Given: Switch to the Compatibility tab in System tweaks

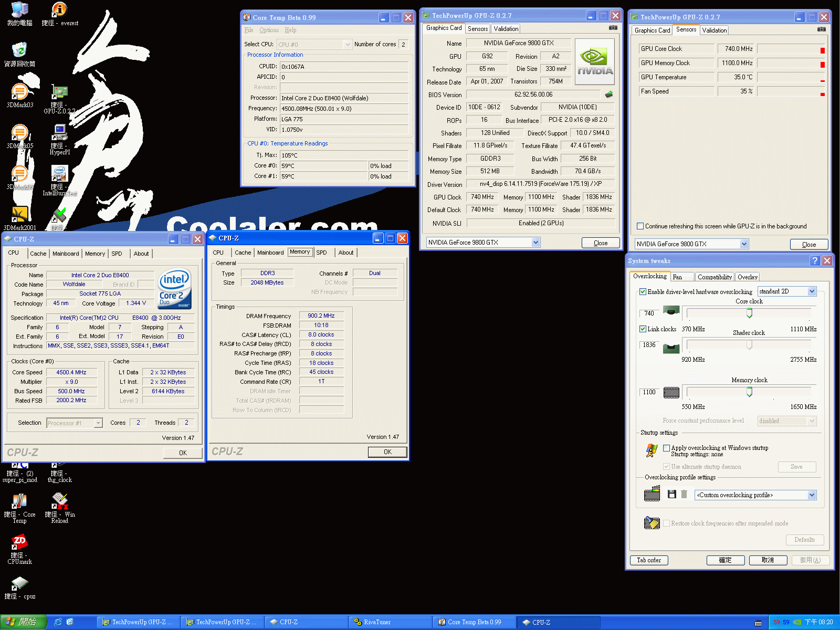Looking at the screenshot, I should (x=715, y=277).
